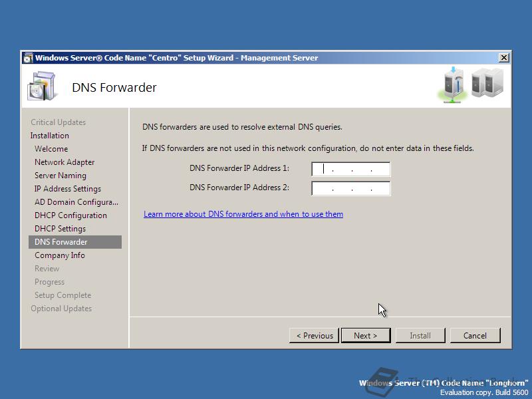The width and height of the screenshot is (532, 399).
Task: Close the Centro Setup Wizard window
Action: coord(504,58)
